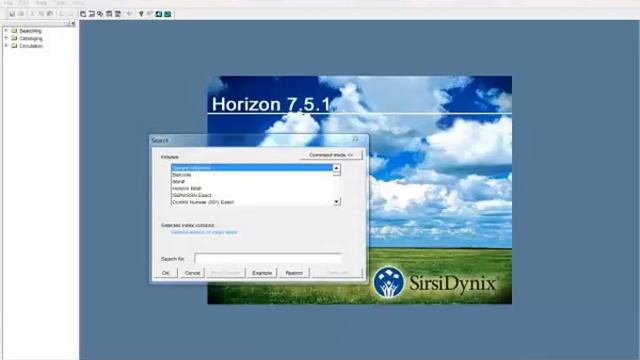640x360 pixels.
Task: Click the first teal icon in toolbar
Action: pyautogui.click(x=158, y=14)
